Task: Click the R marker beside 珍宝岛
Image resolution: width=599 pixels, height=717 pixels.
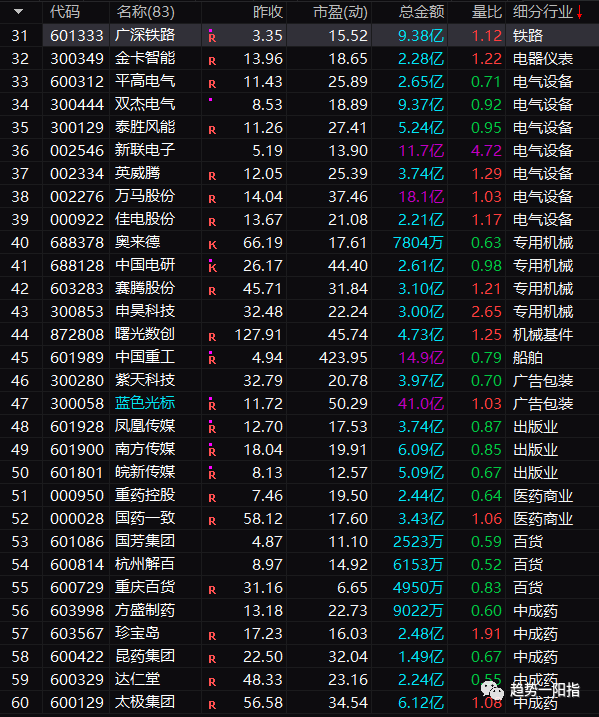Action: 212,636
